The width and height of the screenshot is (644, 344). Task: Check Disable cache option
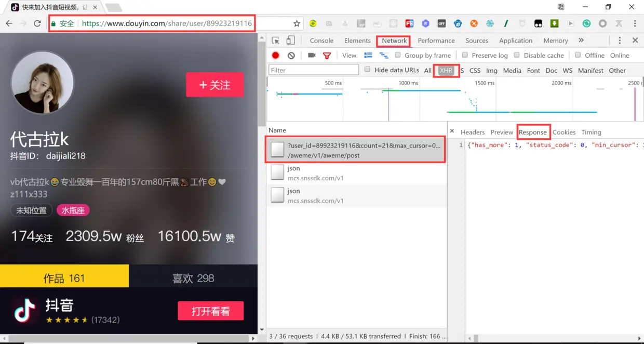coord(517,55)
